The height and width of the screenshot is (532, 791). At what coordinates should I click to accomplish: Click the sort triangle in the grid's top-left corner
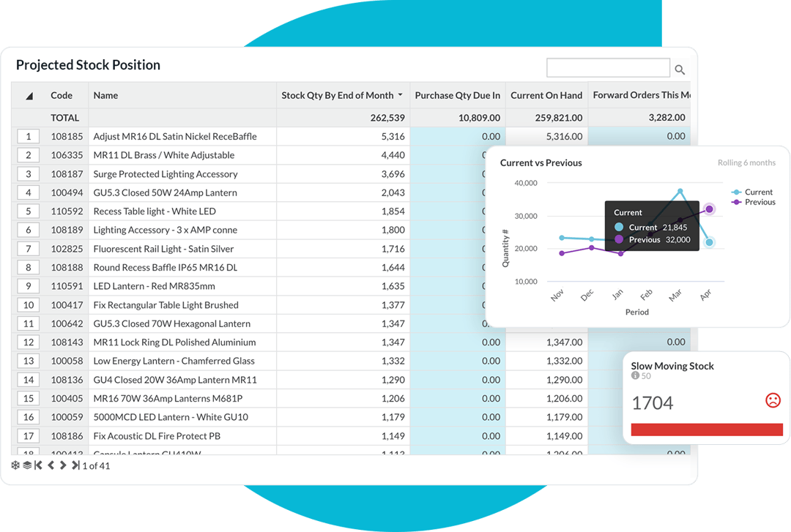tap(27, 95)
